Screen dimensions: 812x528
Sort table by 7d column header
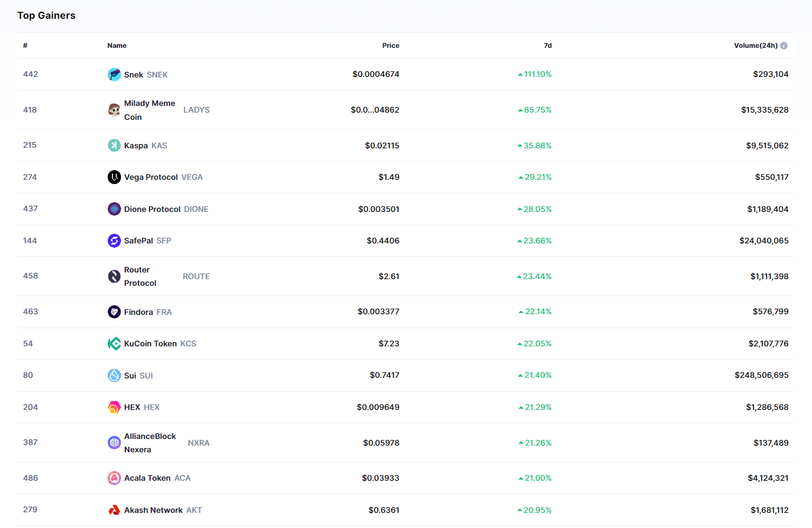548,45
